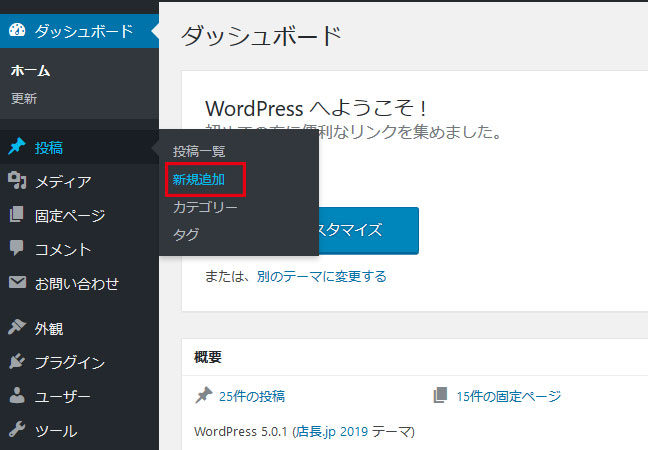
Task: Click the media icon beside メディア
Action: [17, 180]
